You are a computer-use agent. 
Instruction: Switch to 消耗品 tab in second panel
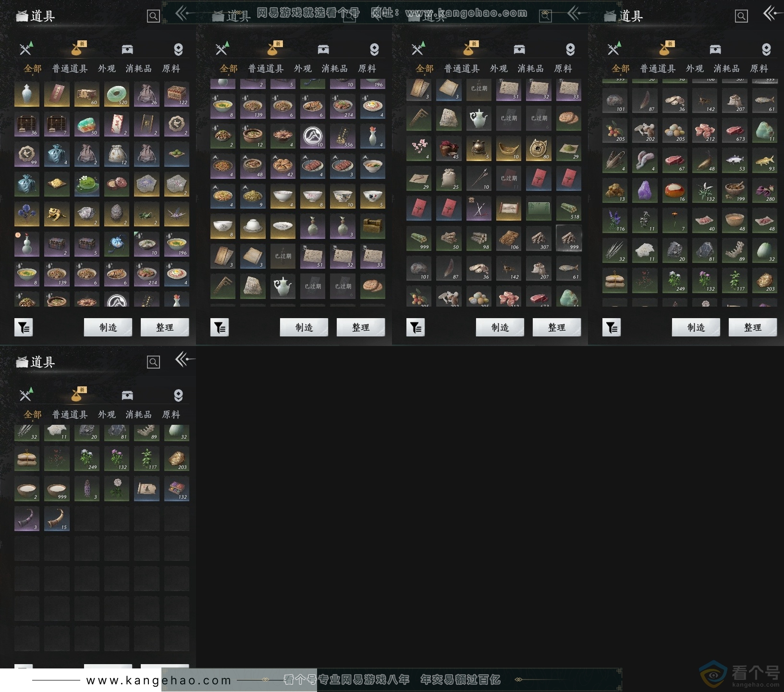tap(334, 69)
